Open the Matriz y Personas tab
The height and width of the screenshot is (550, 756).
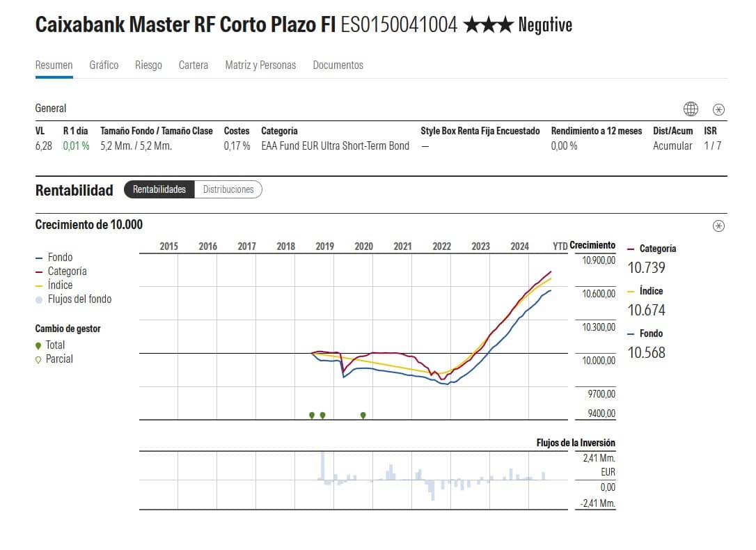coord(260,65)
